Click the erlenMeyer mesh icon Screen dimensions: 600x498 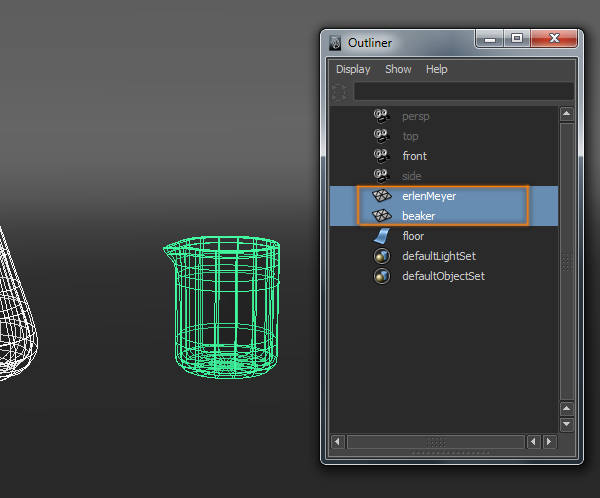coord(381,196)
